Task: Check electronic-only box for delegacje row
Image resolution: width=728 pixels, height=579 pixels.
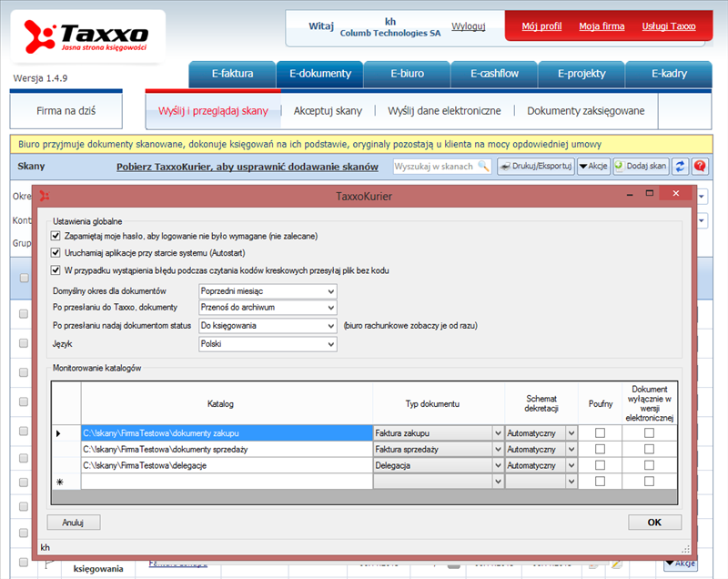Action: pyautogui.click(x=649, y=465)
